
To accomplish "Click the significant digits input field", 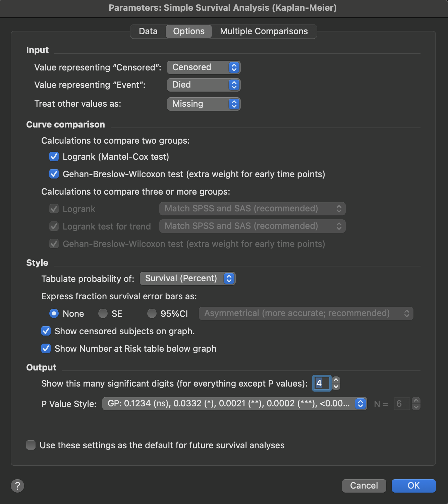I will (x=322, y=383).
